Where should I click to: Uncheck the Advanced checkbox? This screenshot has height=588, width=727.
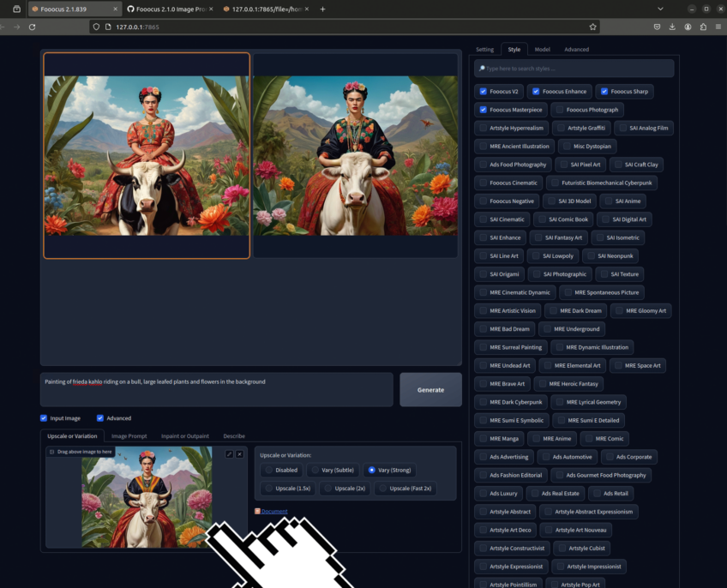[99, 418]
